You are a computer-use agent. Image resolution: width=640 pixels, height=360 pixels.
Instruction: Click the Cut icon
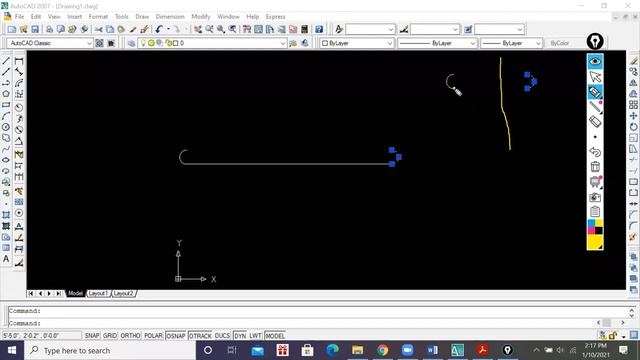98,29
